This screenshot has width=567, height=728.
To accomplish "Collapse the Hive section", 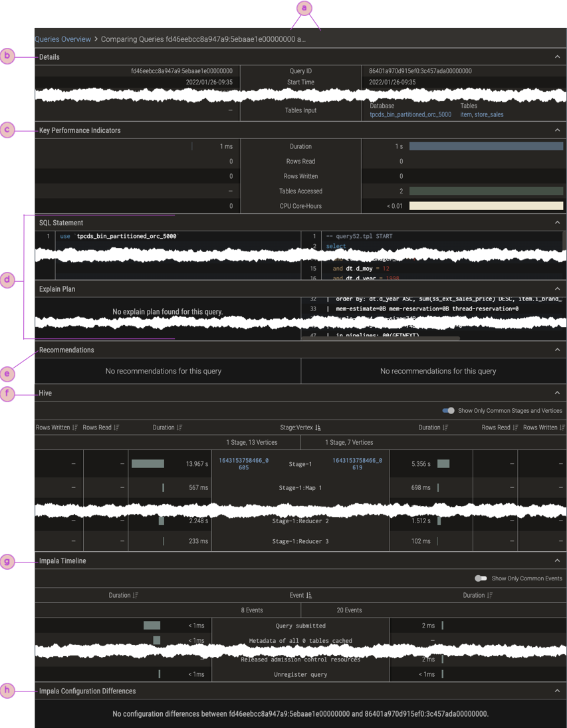I will [558, 393].
